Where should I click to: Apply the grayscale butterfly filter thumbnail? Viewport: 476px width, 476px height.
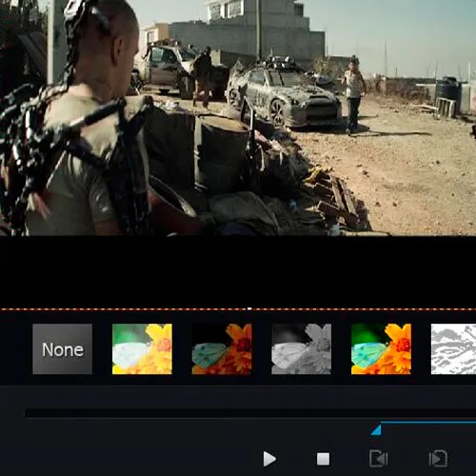[x=302, y=349]
